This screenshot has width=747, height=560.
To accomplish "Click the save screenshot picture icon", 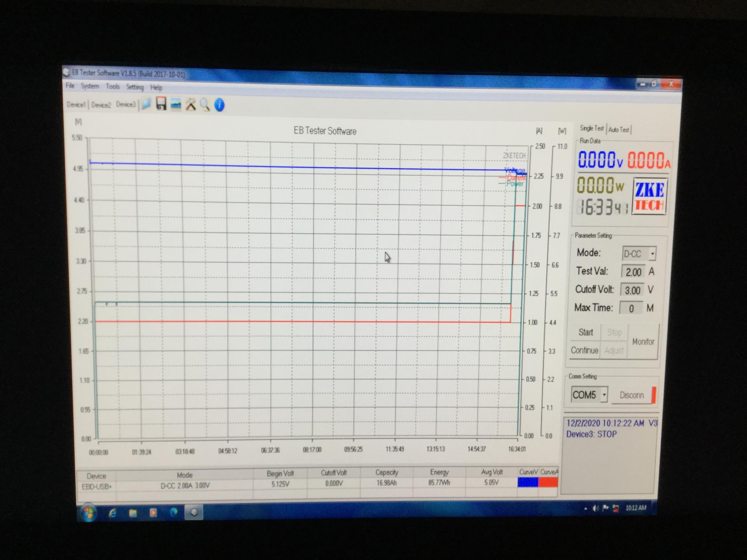I will point(176,105).
